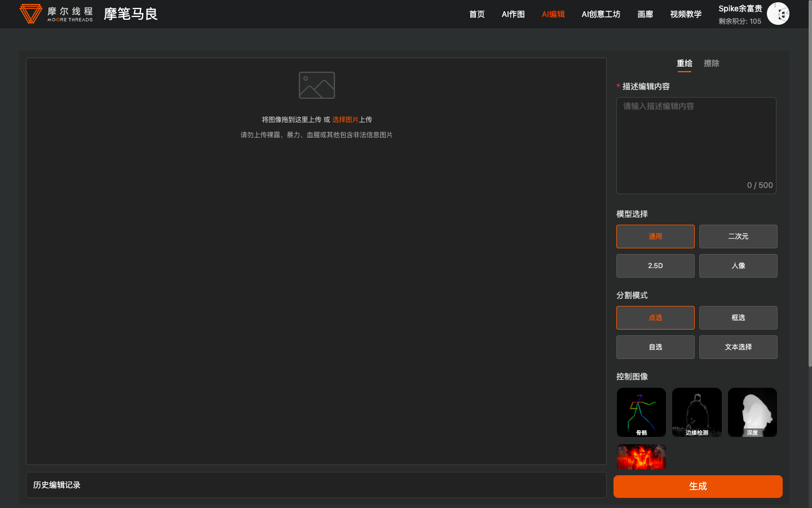Click the image placeholder upload icon

click(316, 85)
